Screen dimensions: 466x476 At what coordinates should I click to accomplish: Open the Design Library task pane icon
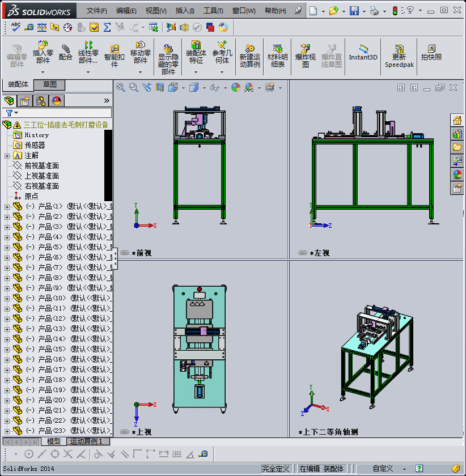coord(457,134)
